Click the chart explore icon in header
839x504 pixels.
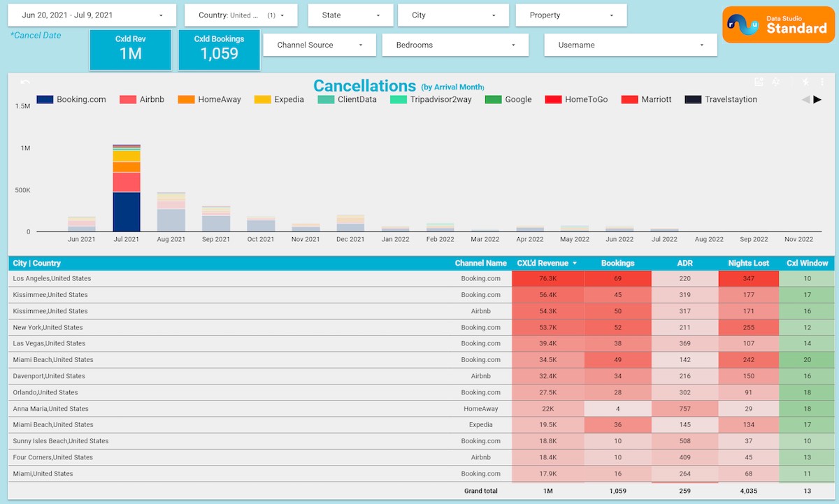click(x=759, y=82)
